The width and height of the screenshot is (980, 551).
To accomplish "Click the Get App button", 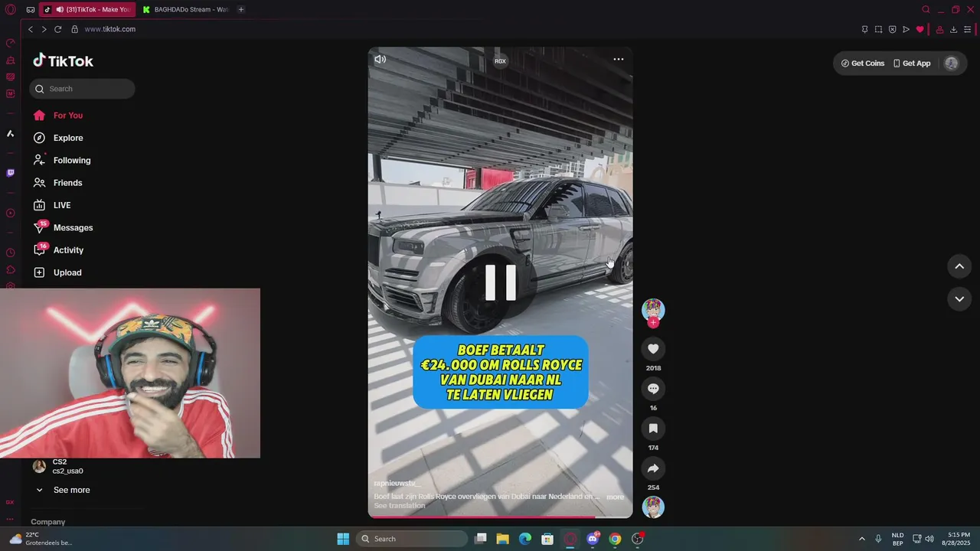I will click(912, 64).
